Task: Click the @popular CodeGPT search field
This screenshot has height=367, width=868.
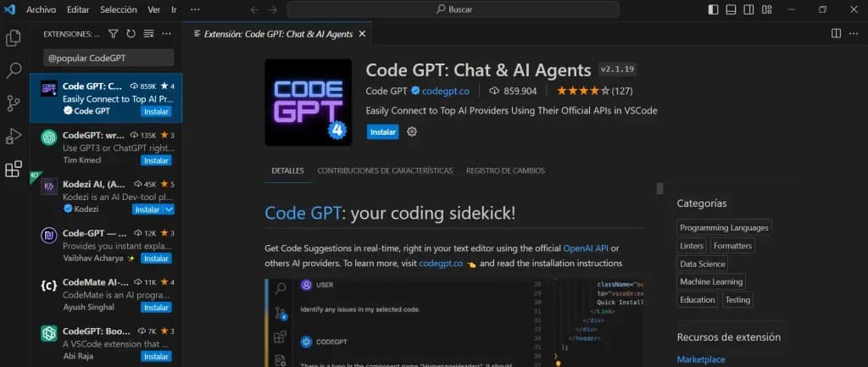Action: click(x=108, y=58)
